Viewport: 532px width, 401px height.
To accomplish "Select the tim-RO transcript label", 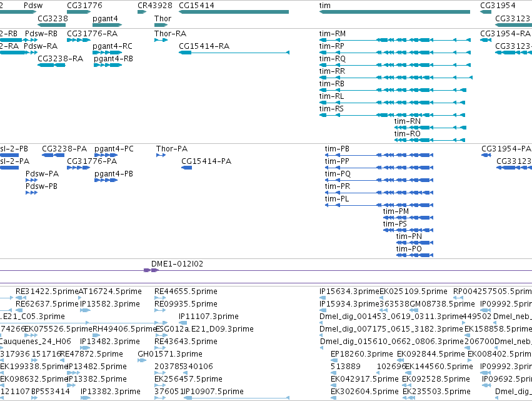I will pyautogui.click(x=407, y=134).
